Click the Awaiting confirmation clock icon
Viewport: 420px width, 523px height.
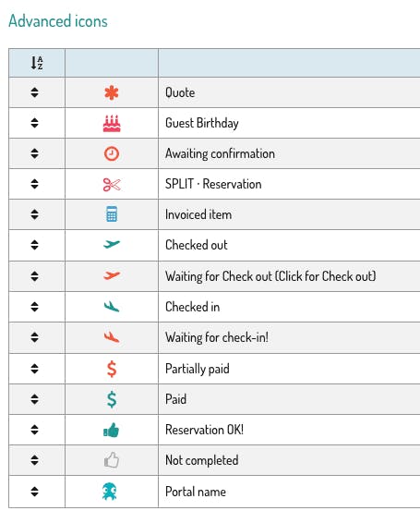tap(112, 153)
